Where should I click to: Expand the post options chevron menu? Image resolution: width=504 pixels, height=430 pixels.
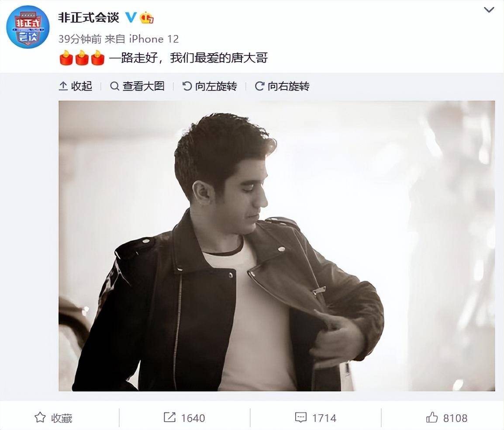tap(489, 10)
